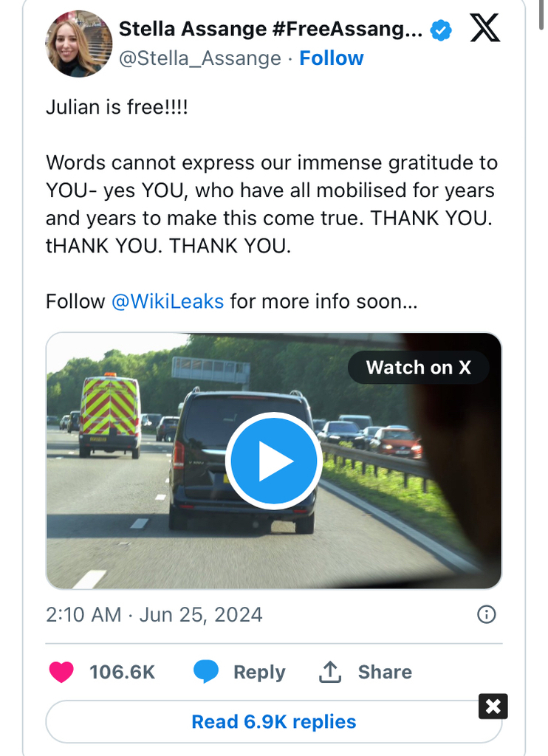This screenshot has height=756, width=548.
Task: Open the 2:10 AM Jun 25, 2024 timestamp
Action: 154,615
